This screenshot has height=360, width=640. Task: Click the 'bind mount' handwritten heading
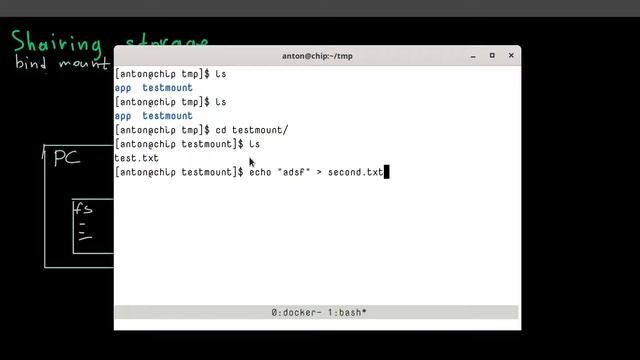tap(62, 63)
